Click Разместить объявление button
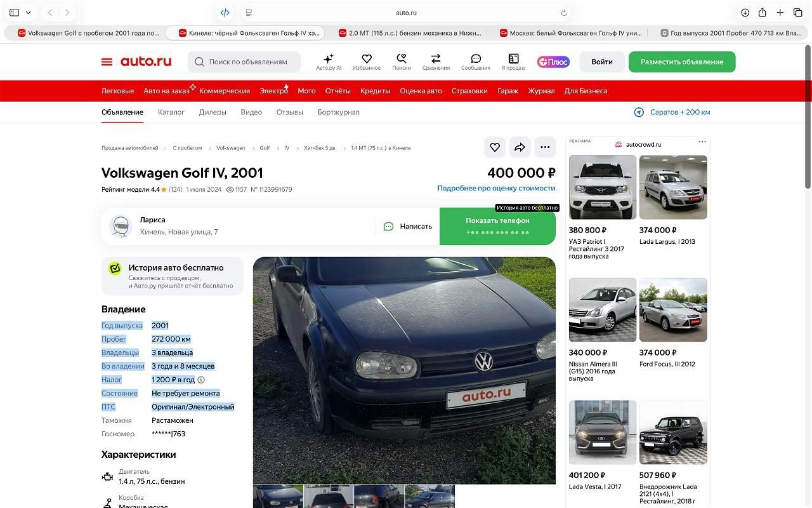 [682, 62]
